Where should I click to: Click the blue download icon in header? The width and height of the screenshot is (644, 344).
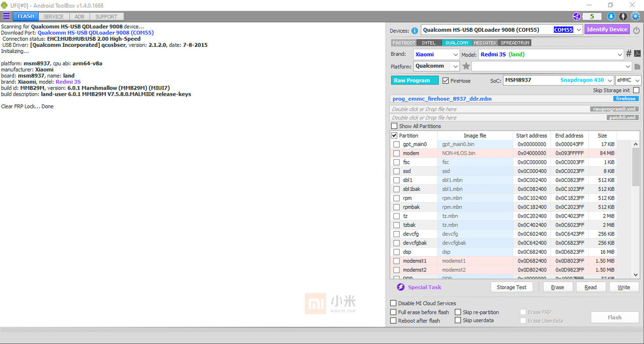pos(611,16)
